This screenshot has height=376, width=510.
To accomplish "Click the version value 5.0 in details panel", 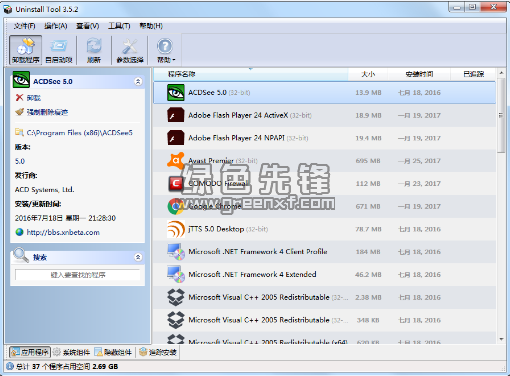I will pyautogui.click(x=20, y=161).
